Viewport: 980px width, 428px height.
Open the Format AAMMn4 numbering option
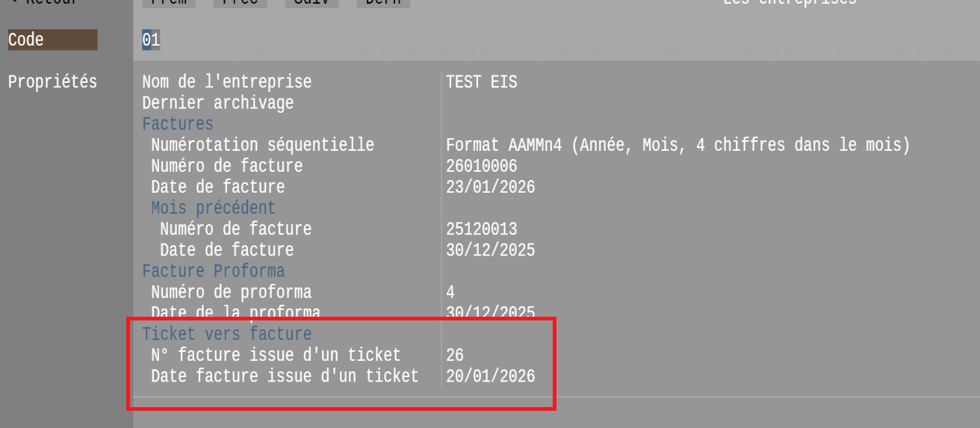[x=677, y=145]
